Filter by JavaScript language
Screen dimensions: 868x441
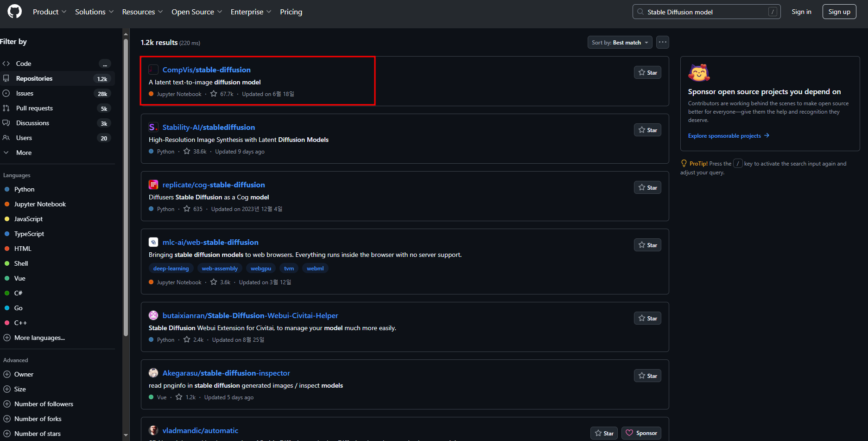[28, 219]
